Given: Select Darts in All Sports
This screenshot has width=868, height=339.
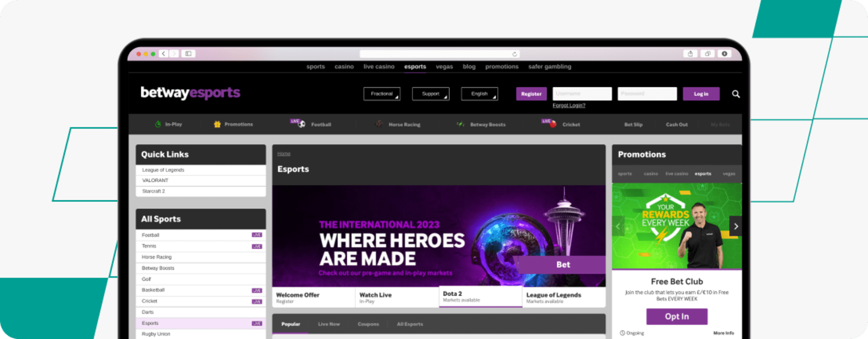Looking at the screenshot, I should coord(201,312).
